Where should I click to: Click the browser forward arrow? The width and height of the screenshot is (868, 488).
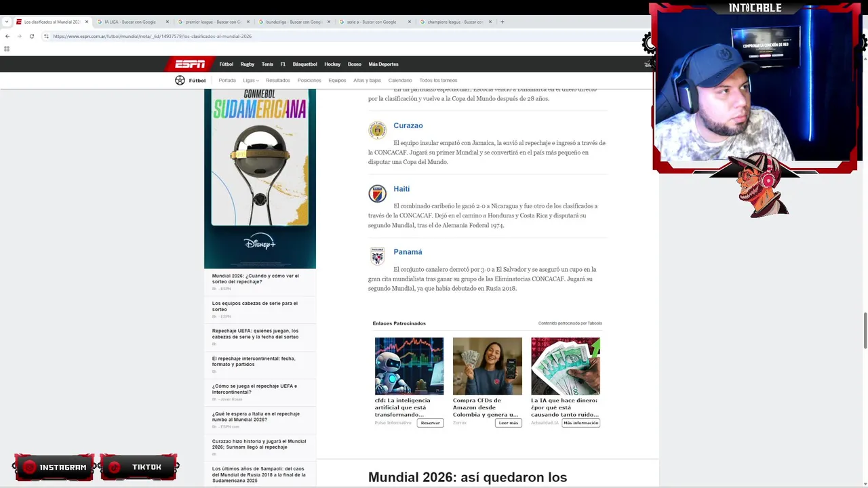(x=19, y=36)
